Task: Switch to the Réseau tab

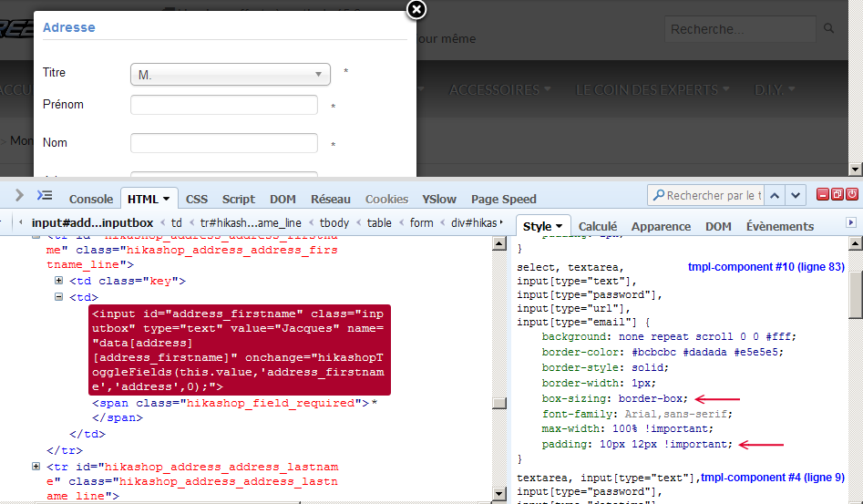Action: tap(330, 200)
